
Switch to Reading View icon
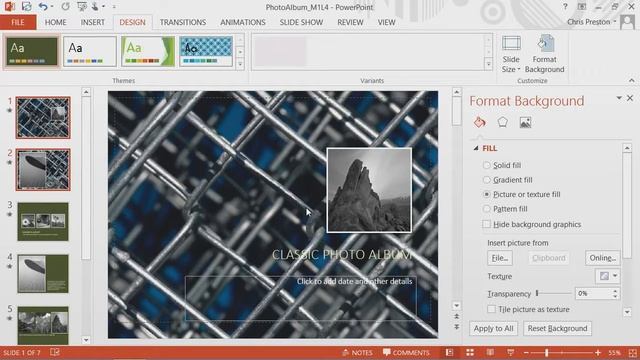click(x=490, y=352)
